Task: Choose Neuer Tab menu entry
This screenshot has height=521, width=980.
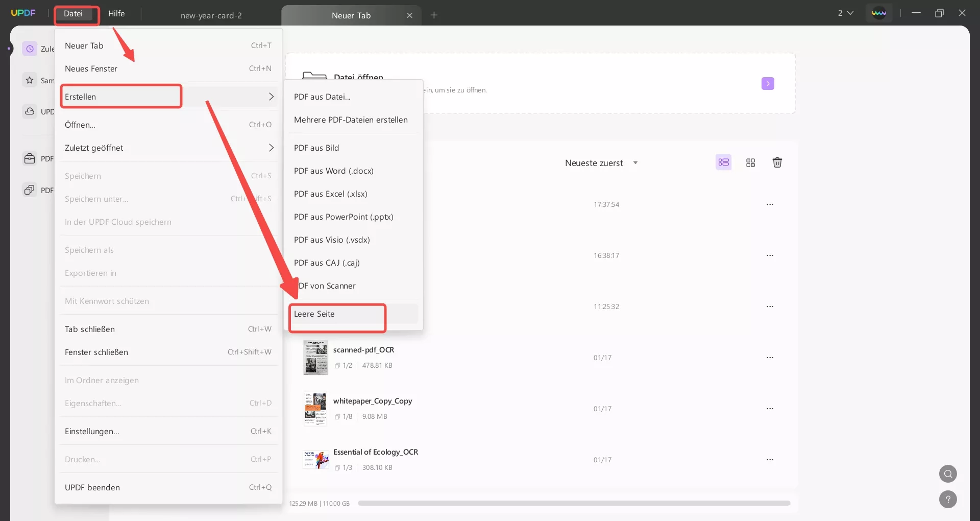Action: tap(169, 45)
